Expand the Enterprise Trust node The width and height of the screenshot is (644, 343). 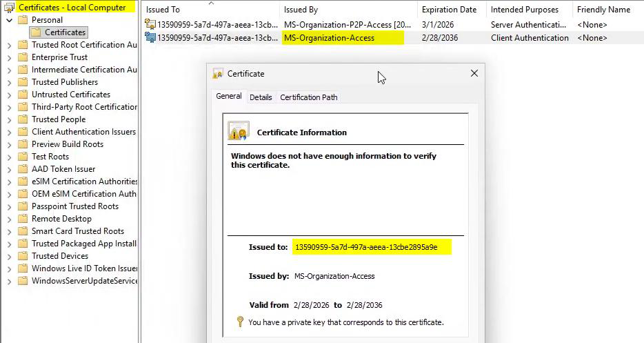coord(9,57)
